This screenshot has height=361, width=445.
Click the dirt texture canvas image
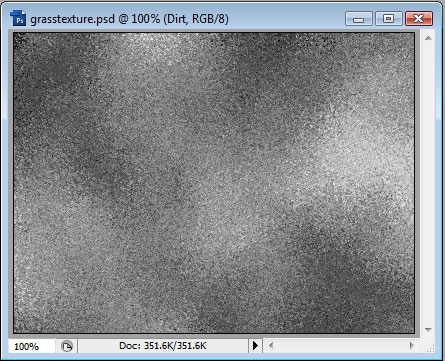[x=214, y=183]
